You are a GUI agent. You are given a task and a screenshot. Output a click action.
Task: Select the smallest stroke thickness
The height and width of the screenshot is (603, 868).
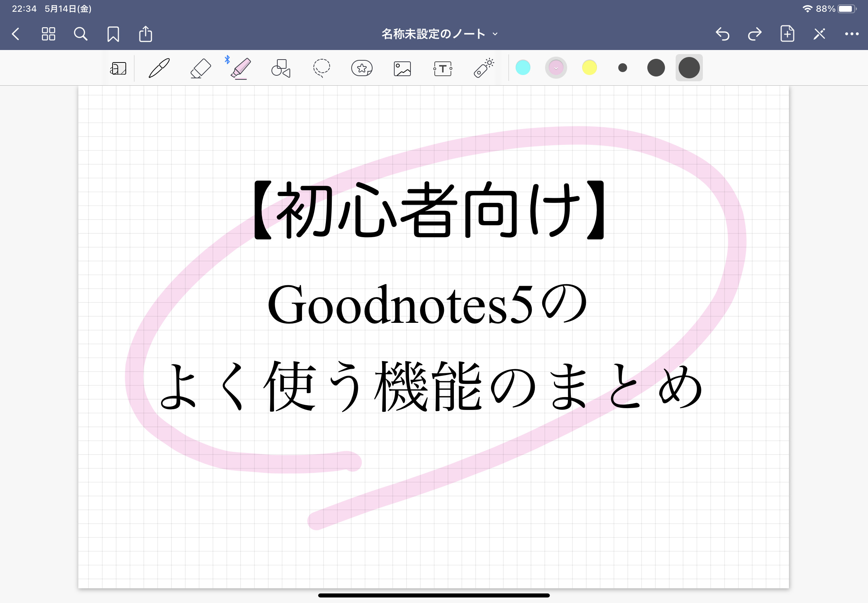[x=623, y=68]
